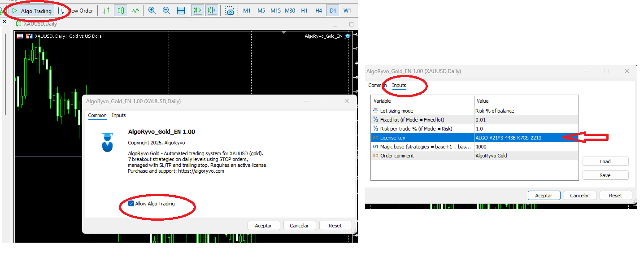Select the D1 timeframe
This screenshot has width=644, height=279.
pyautogui.click(x=333, y=11)
